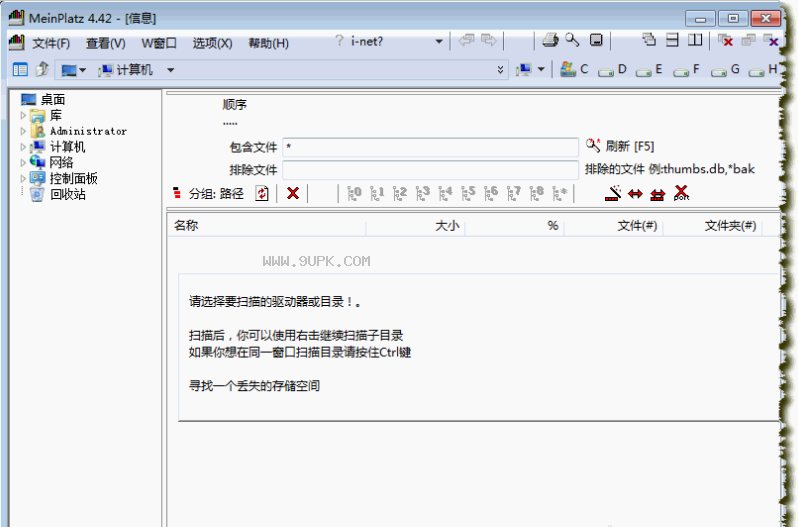
Task: Sort by 名称 column header
Action: [267, 226]
